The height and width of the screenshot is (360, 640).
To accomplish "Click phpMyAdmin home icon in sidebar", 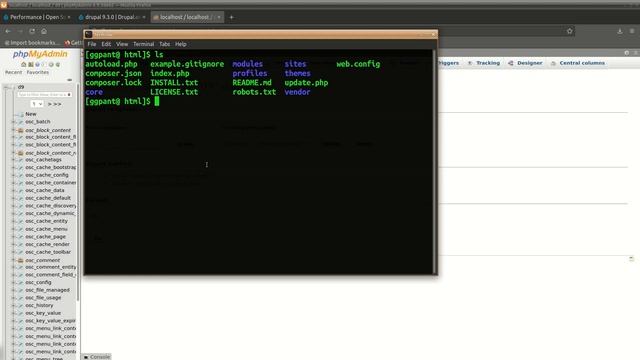I will [24, 64].
